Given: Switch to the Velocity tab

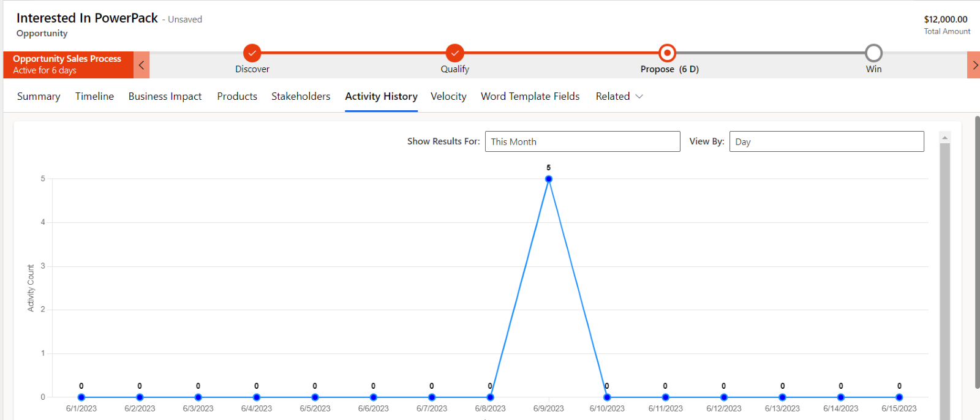Looking at the screenshot, I should [x=448, y=96].
